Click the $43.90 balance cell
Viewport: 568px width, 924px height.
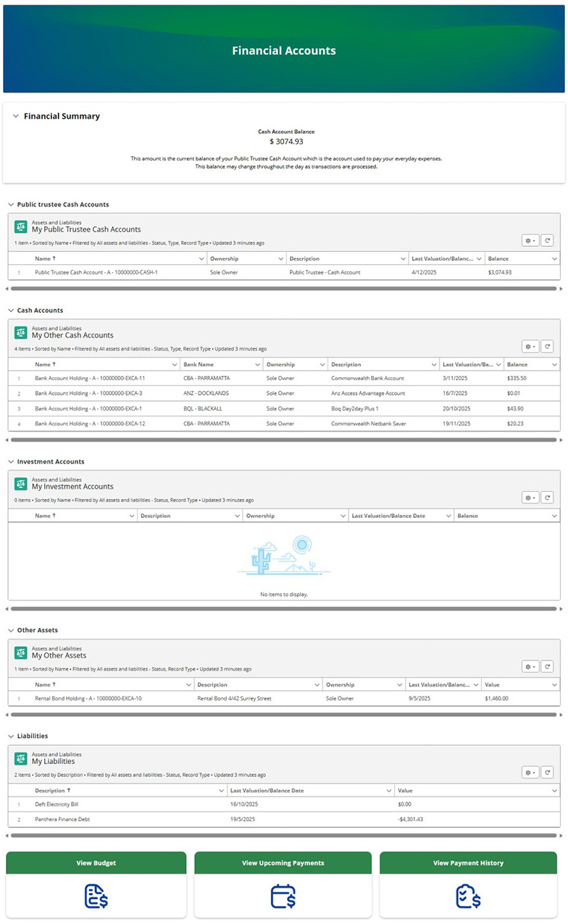[515, 408]
